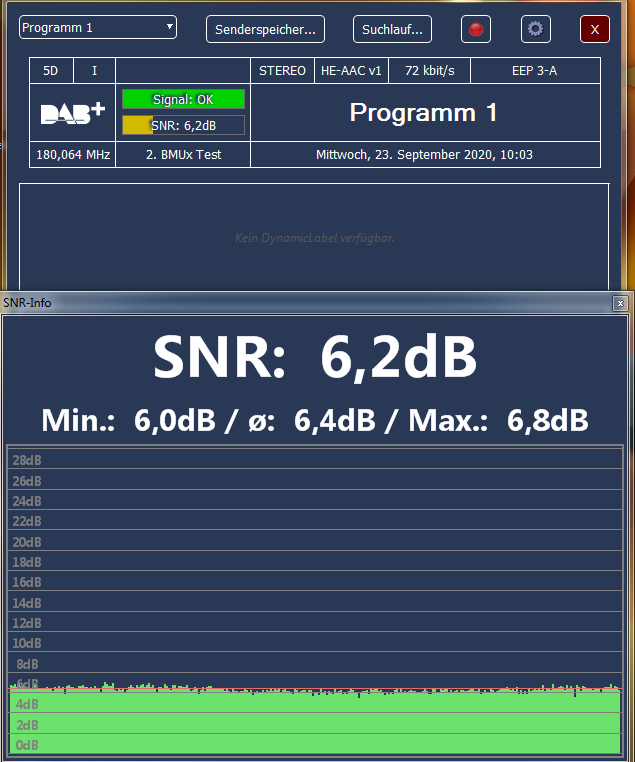Expand the Programm 1 station dropdown
The height and width of the screenshot is (762, 635).
[x=98, y=28]
